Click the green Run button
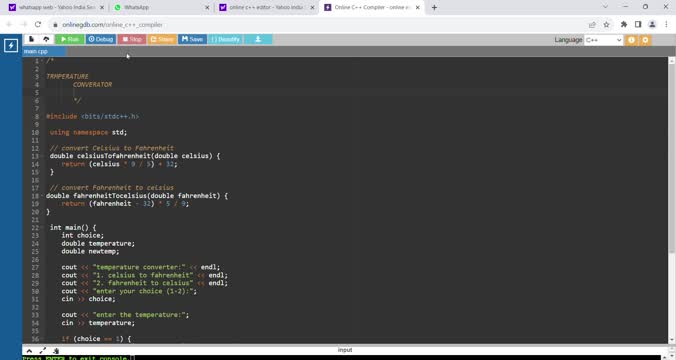Image resolution: width=676 pixels, height=360 pixels. (x=69, y=39)
